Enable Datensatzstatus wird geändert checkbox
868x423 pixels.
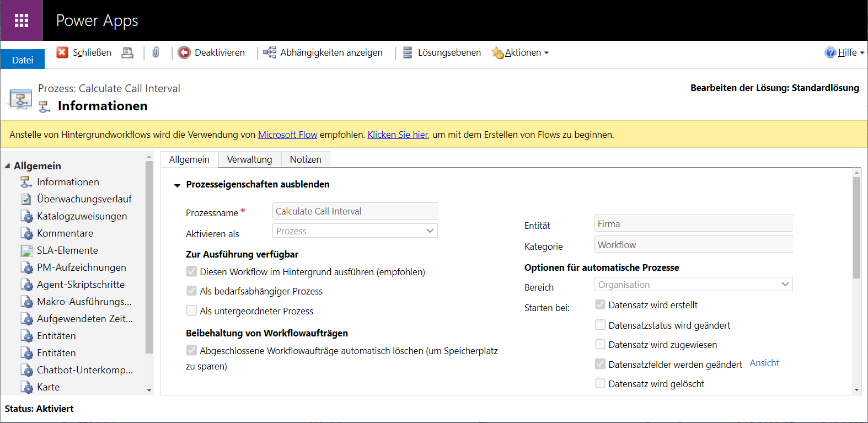(x=600, y=325)
